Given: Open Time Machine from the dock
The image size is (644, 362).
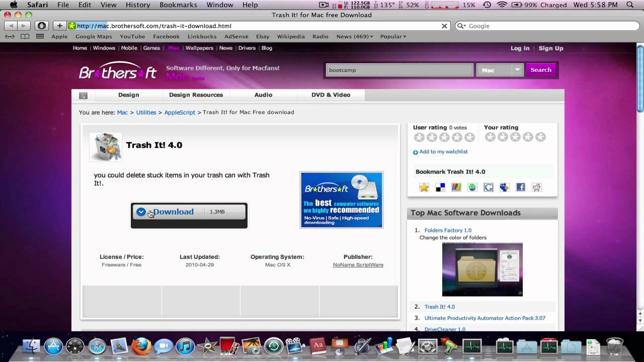Looking at the screenshot, I should [274, 346].
